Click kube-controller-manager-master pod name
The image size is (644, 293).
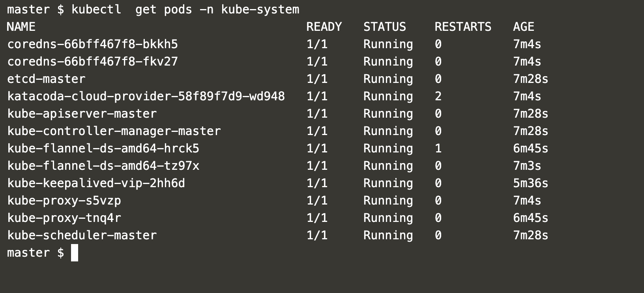tap(114, 131)
